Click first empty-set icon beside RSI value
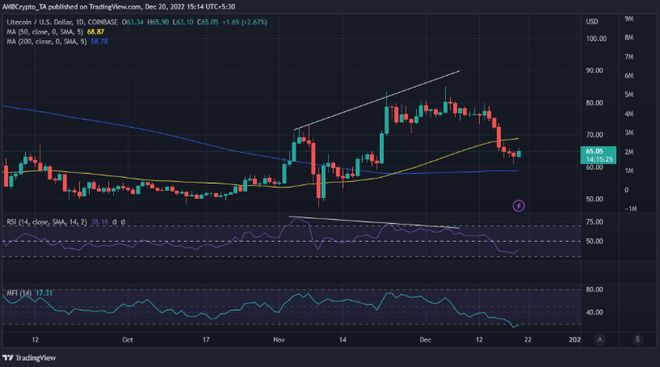 pos(114,222)
